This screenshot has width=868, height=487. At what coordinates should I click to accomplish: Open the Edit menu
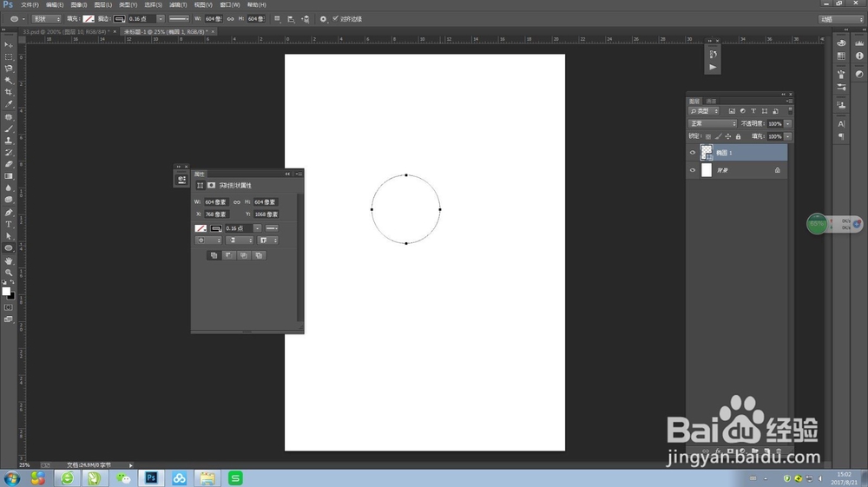(x=54, y=4)
